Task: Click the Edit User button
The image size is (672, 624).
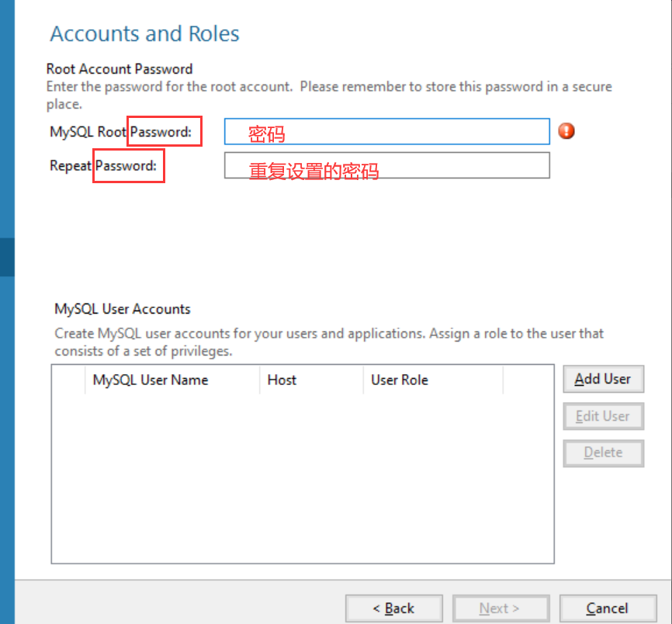Action: (x=604, y=416)
